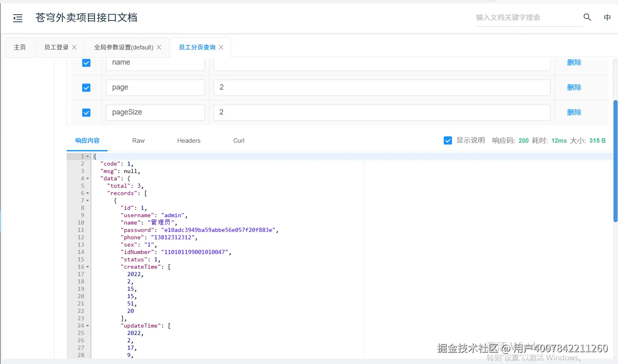
Task: Click the page value field
Action: coord(382,88)
